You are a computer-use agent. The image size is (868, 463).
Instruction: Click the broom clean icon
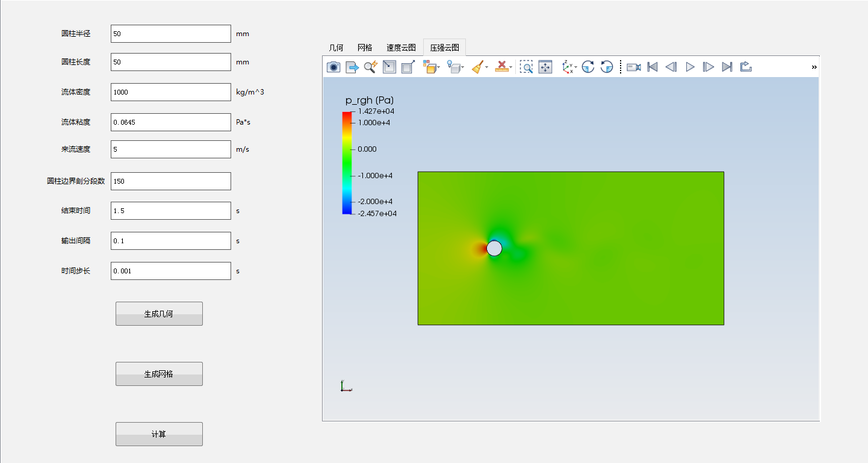point(477,67)
